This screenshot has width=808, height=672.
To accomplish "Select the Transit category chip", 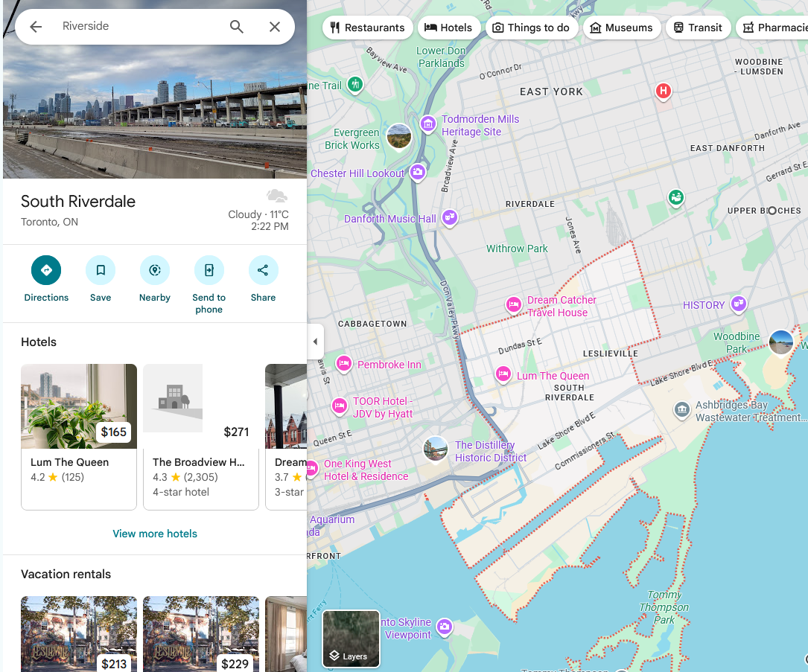I will [697, 28].
